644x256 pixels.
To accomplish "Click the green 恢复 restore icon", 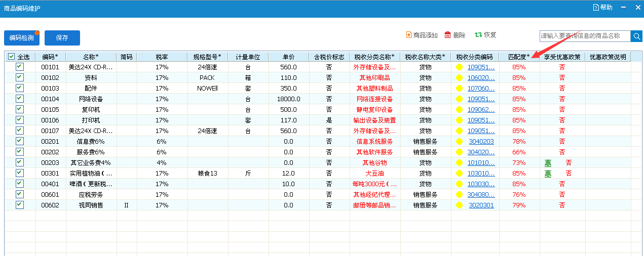I will [478, 35].
